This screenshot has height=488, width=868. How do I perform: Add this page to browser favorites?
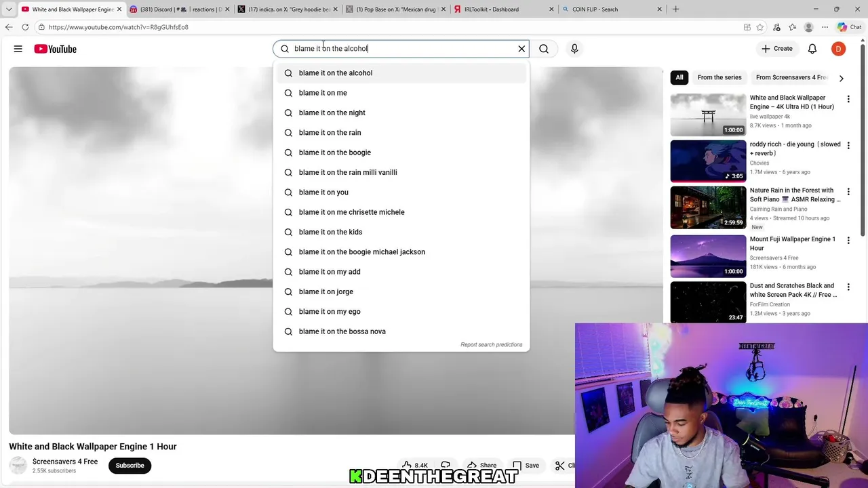pos(760,27)
